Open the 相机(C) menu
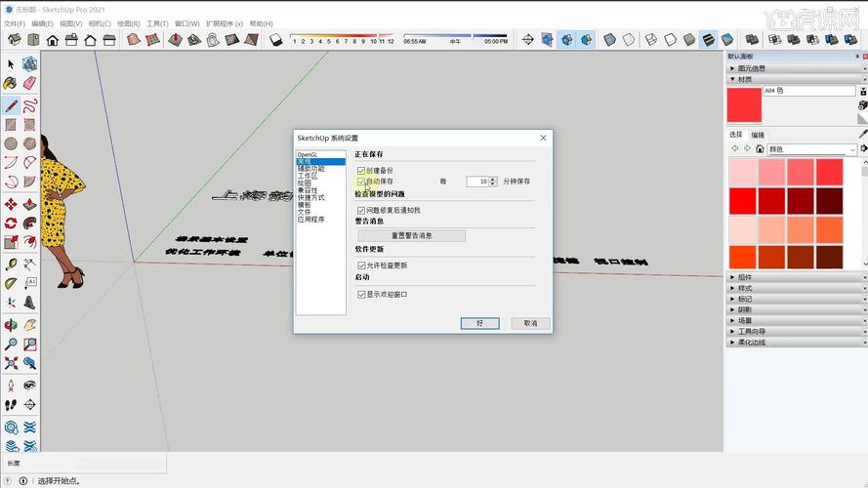Image resolution: width=868 pixels, height=488 pixels. 100,23
